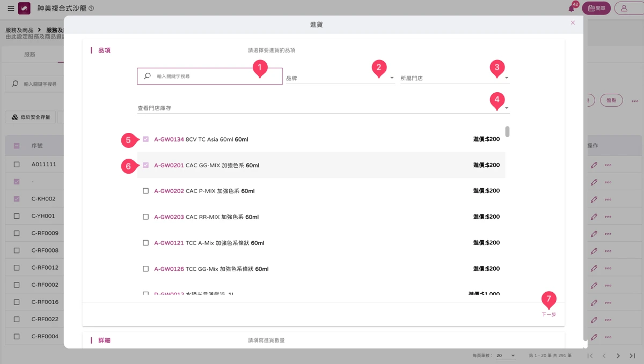Viewport: 644px width, 364px height.
Task: Open the hamburger main menu
Action: [11, 9]
